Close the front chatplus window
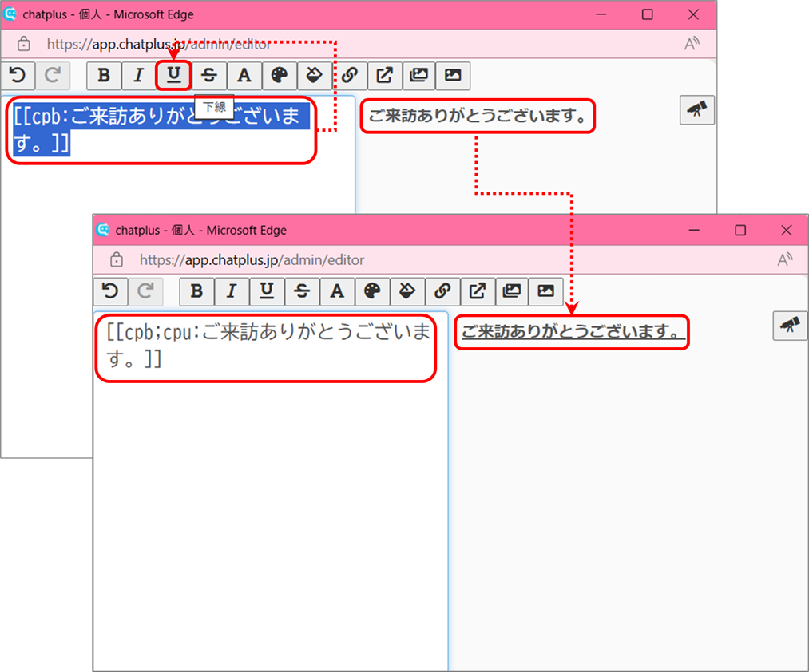809x672 pixels. coord(787,230)
